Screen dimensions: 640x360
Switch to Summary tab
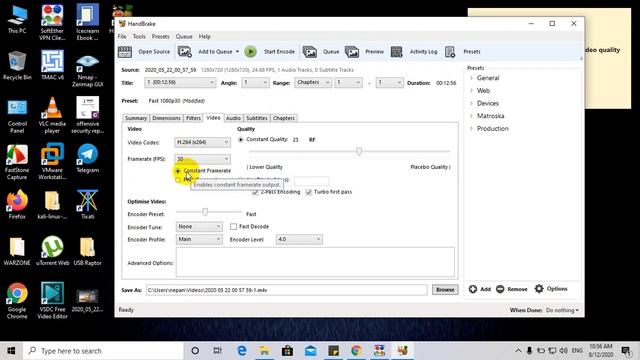click(136, 118)
